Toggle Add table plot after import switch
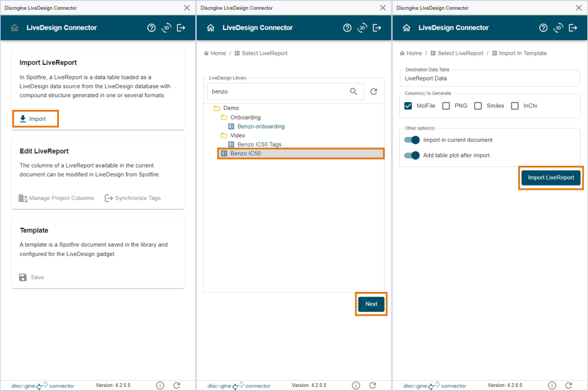The width and height of the screenshot is (588, 391). coord(412,155)
